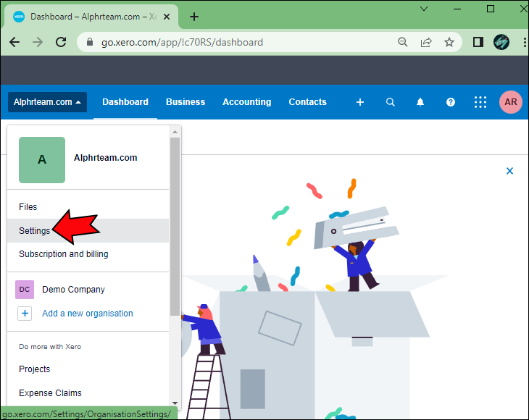Viewport: 529px width, 420px height.
Task: Collapse the Alphrteam.com organisation dropdown
Action: click(x=48, y=102)
